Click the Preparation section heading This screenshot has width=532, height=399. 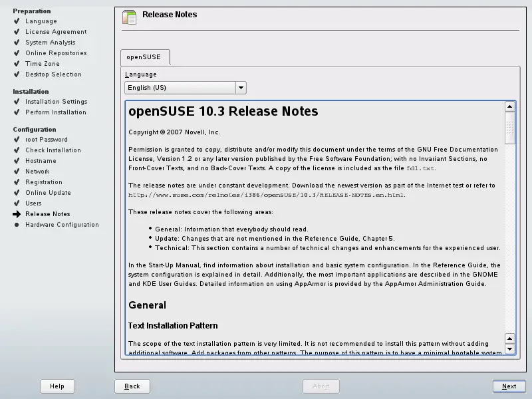(x=32, y=11)
